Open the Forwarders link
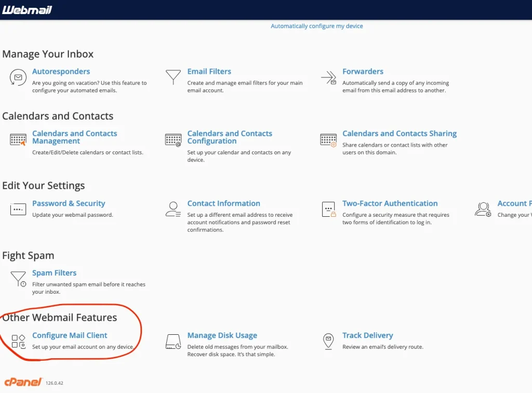 click(x=363, y=72)
